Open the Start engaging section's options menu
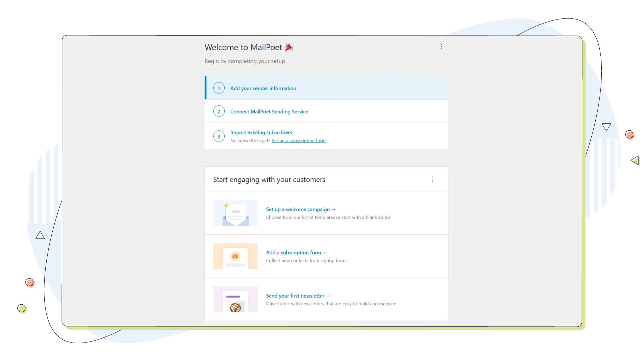Screen dimensions: 644x362 (x=433, y=179)
